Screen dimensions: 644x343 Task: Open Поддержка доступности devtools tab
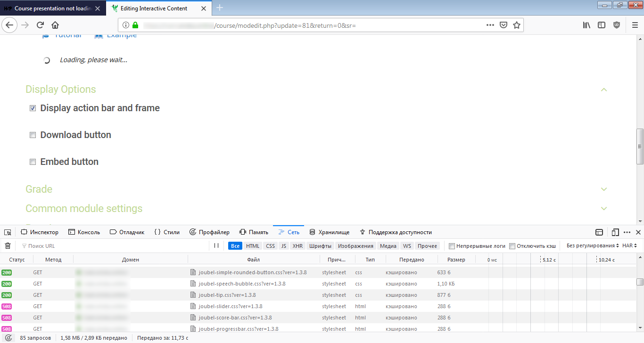click(x=396, y=232)
